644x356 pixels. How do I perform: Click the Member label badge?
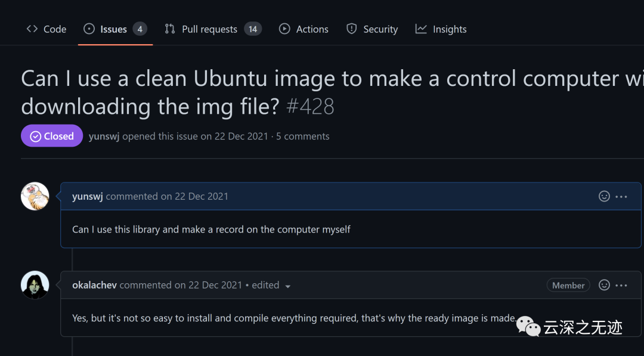(x=568, y=285)
